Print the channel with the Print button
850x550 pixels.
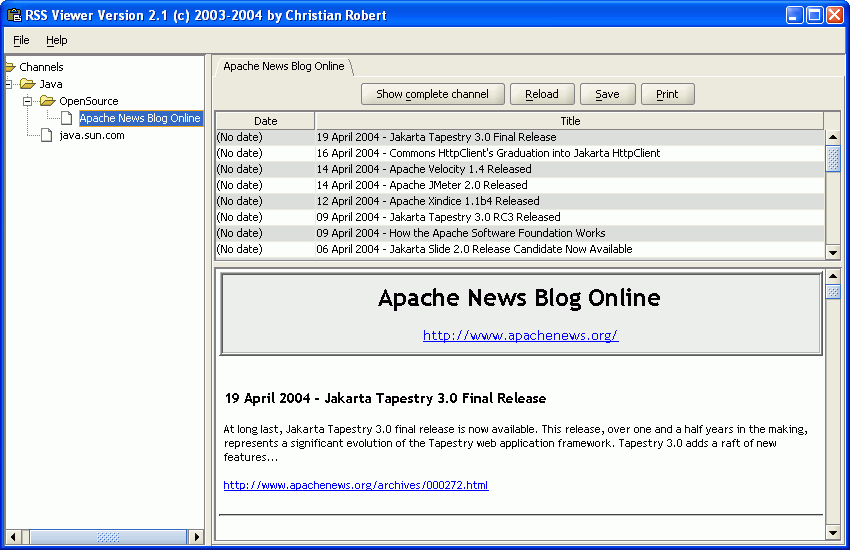pyautogui.click(x=667, y=94)
